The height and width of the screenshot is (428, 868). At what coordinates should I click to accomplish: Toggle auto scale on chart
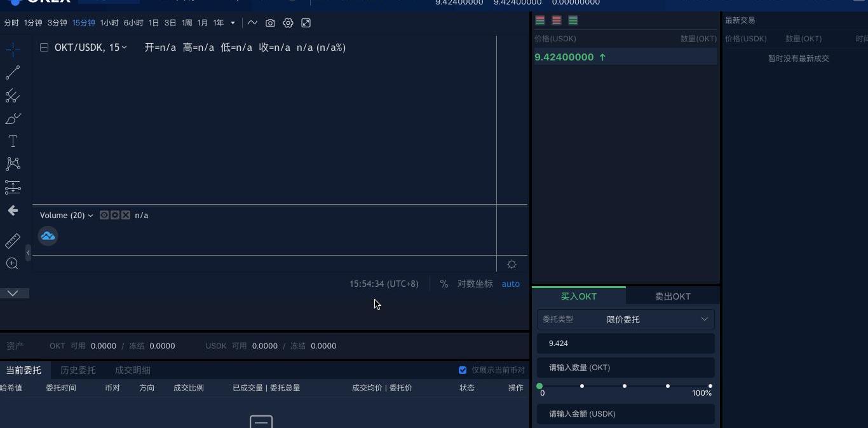(x=510, y=284)
